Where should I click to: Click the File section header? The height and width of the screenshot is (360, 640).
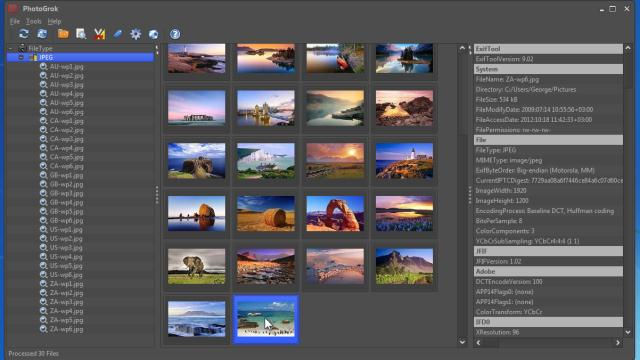coord(548,140)
